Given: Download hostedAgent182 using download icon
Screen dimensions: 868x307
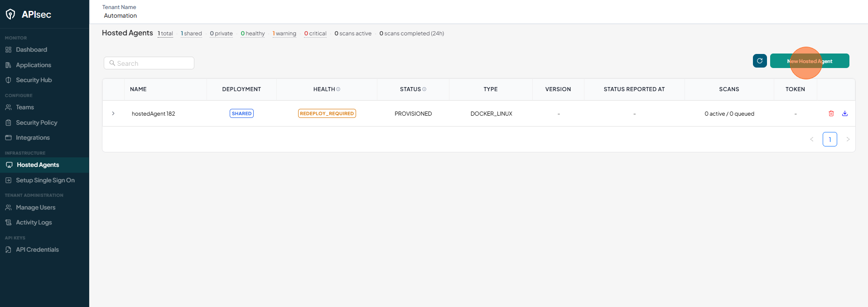Looking at the screenshot, I should 845,113.
